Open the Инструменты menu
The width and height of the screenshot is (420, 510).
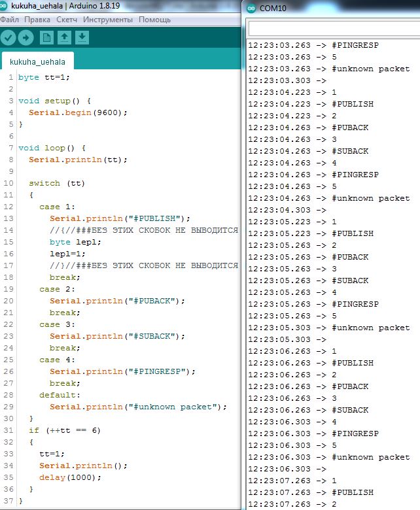click(108, 20)
